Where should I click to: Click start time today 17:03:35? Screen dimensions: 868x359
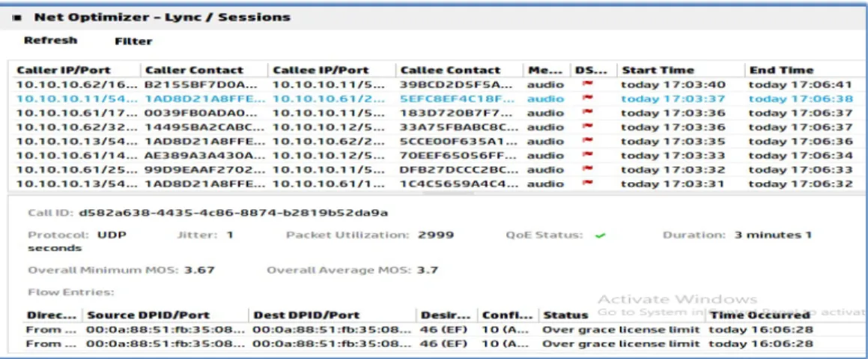[x=673, y=141]
